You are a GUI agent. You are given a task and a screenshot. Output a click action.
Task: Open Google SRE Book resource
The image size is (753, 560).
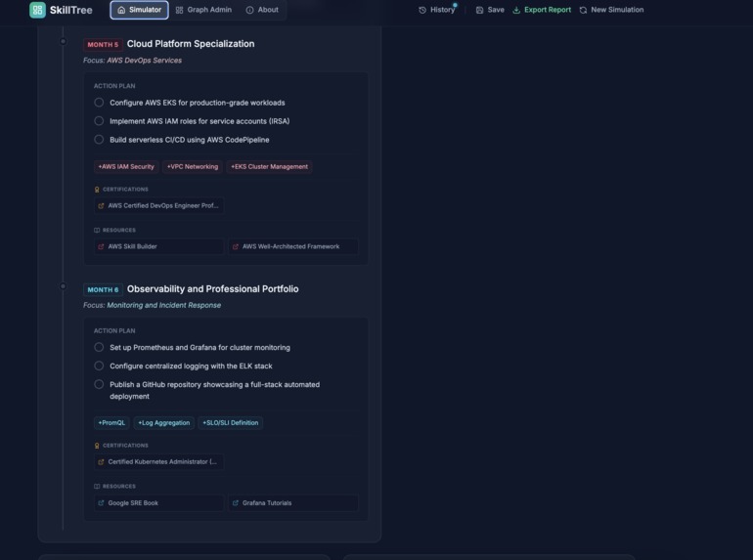159,503
